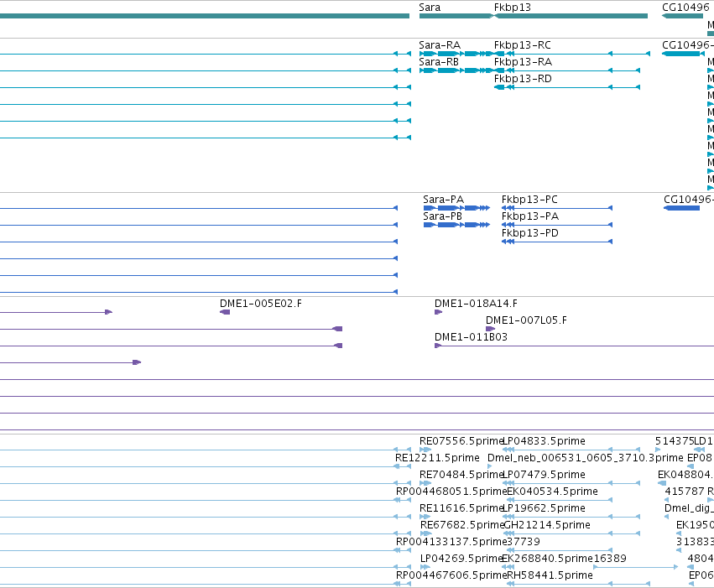Image resolution: width=714 pixels, height=588 pixels.
Task: Click Dmel_neb_006531_0605_3710.3prime label
Action: [585, 458]
